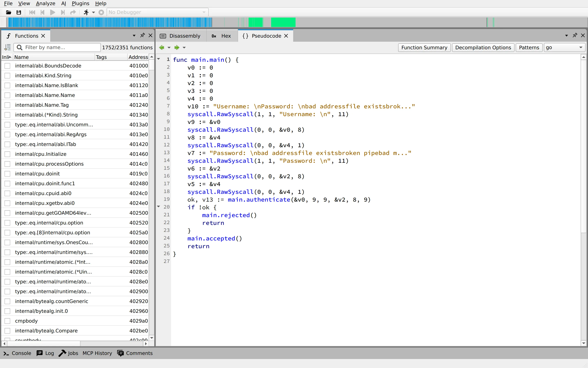Click the rewind-to-start debugger icon
The image size is (588, 368).
pos(32,12)
